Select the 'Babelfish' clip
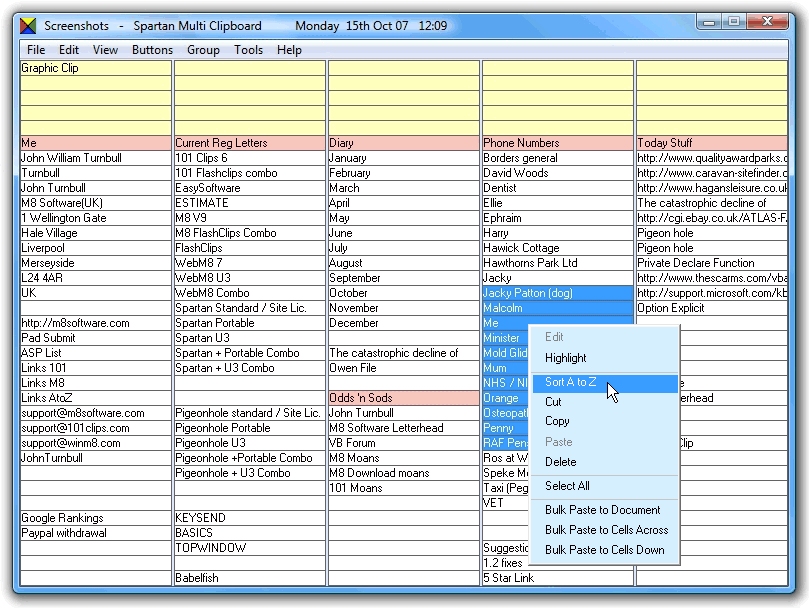 tap(250, 578)
